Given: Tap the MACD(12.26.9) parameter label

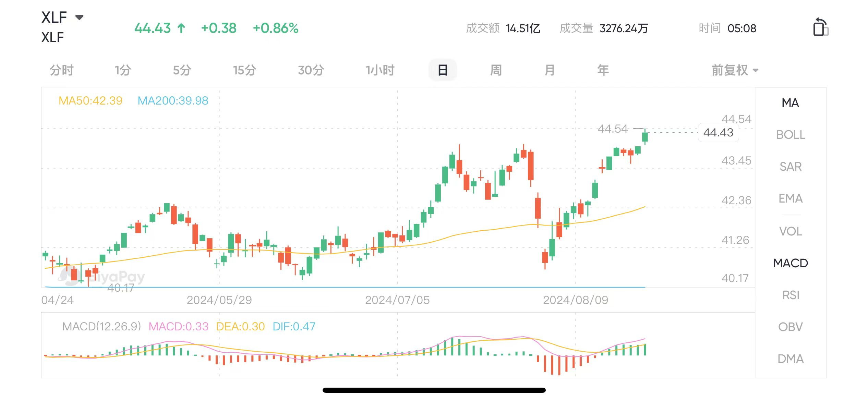Looking at the screenshot, I should pos(101,326).
